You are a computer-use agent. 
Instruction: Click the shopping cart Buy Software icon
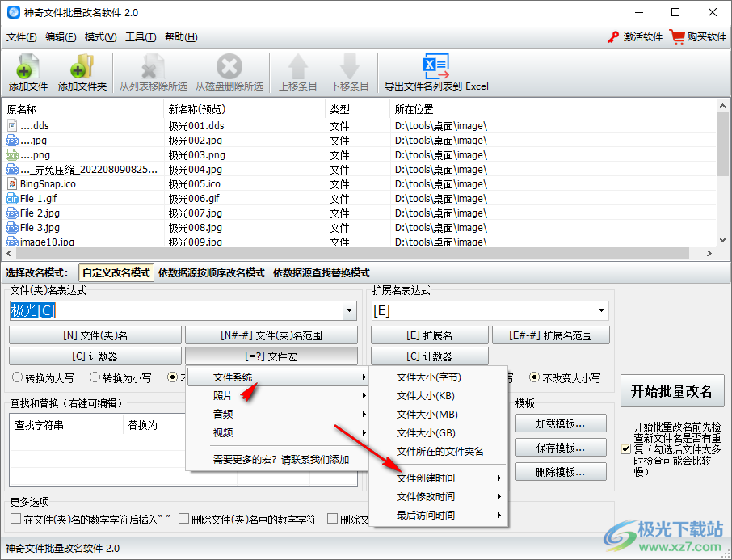pyautogui.click(x=676, y=36)
